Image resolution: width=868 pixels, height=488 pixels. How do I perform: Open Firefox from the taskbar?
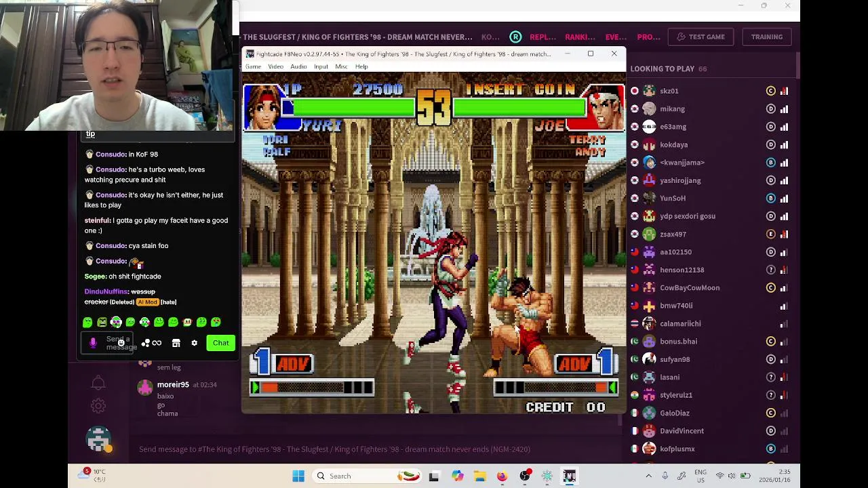tap(502, 476)
